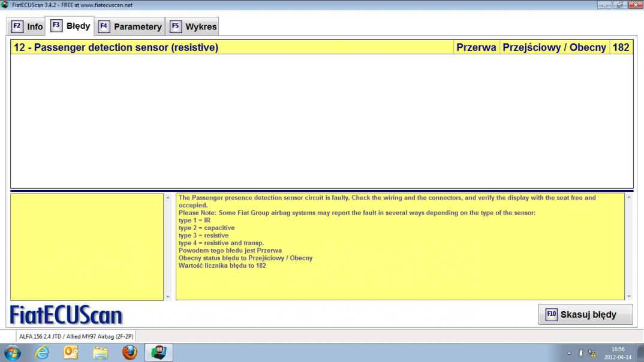Click the battery icon in system tray
The image size is (644, 362).
pyautogui.click(x=581, y=353)
